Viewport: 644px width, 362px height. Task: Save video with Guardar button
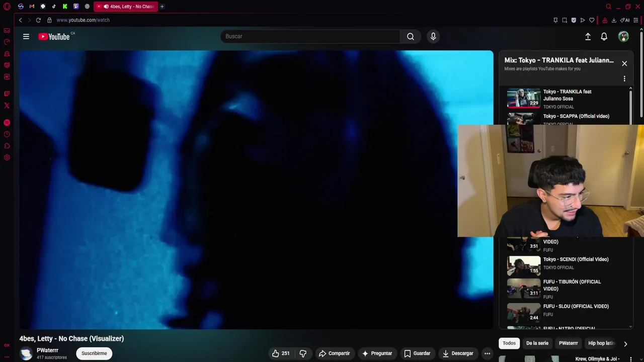(x=417, y=353)
